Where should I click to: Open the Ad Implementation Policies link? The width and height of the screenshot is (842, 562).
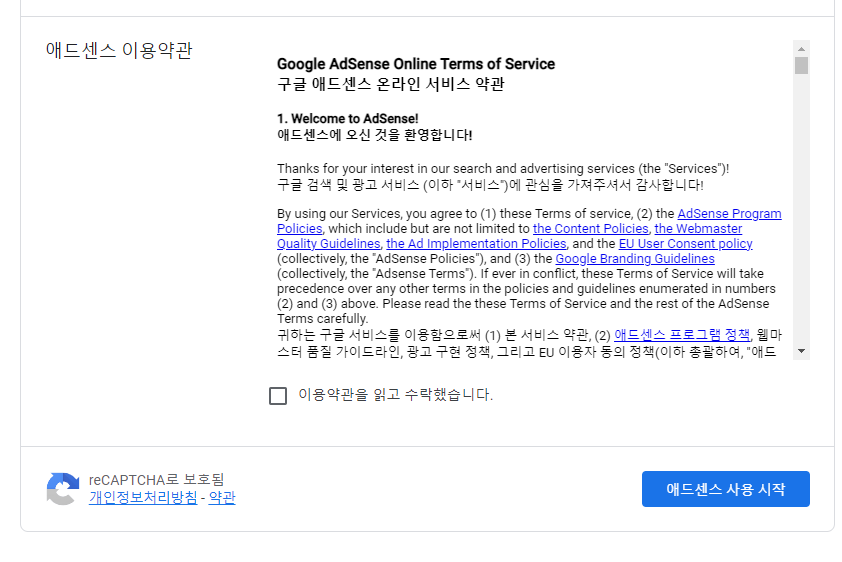[476, 244]
